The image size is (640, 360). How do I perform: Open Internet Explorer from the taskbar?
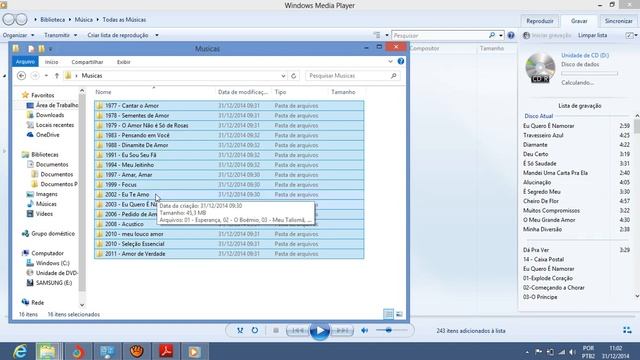pos(19,351)
